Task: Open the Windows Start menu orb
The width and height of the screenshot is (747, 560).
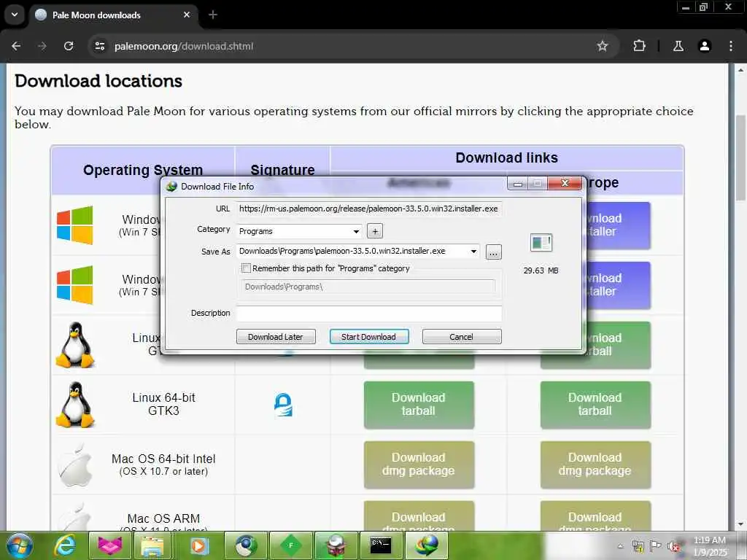Action: [19, 545]
